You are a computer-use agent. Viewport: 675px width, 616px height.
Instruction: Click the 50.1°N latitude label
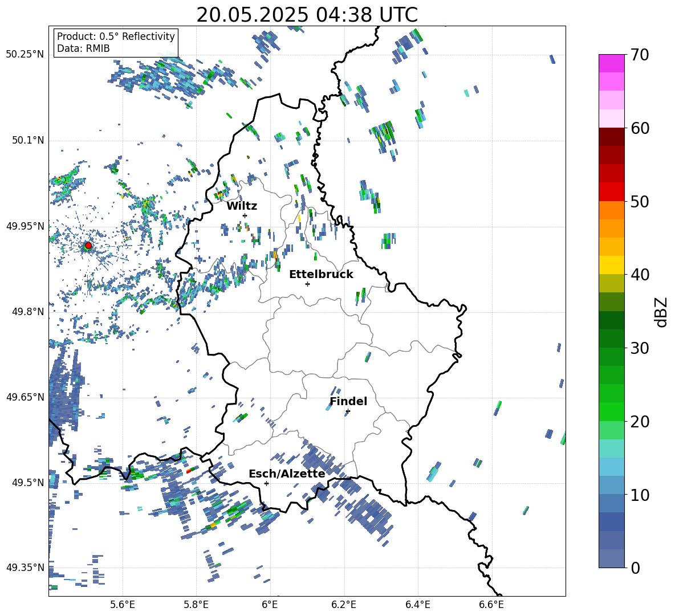28,140
